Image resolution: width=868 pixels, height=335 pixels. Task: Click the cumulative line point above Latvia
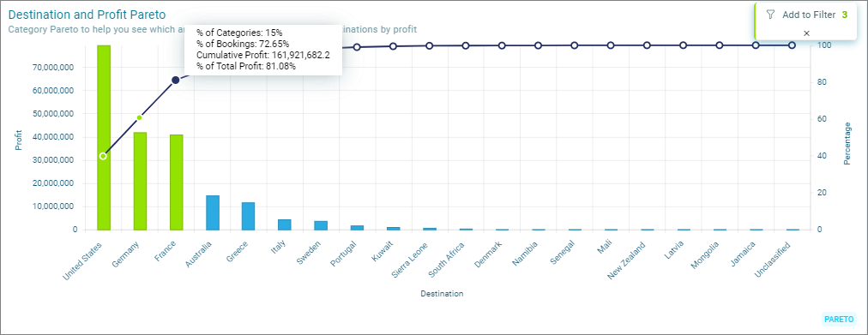683,45
